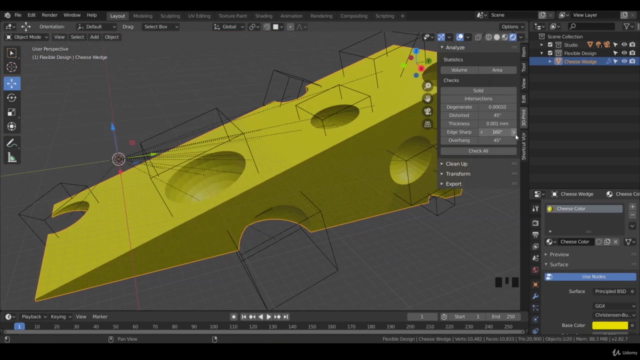Run the Solid check

pyautogui.click(x=478, y=91)
